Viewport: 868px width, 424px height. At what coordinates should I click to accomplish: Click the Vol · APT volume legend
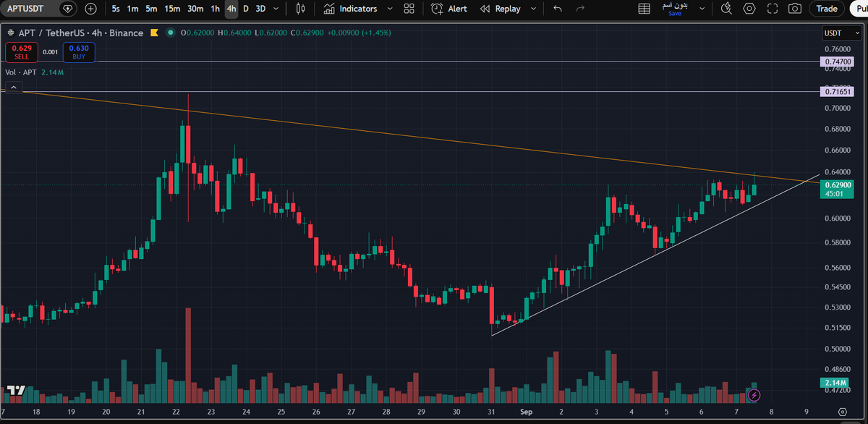point(34,72)
